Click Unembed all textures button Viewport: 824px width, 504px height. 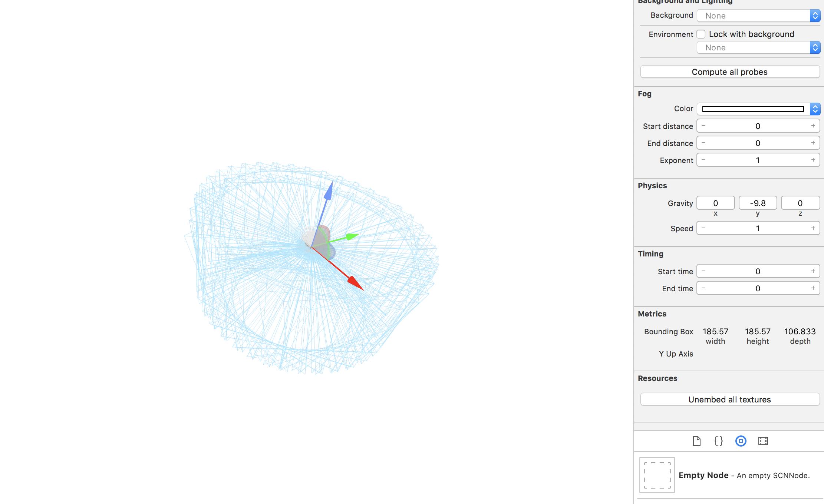click(729, 399)
